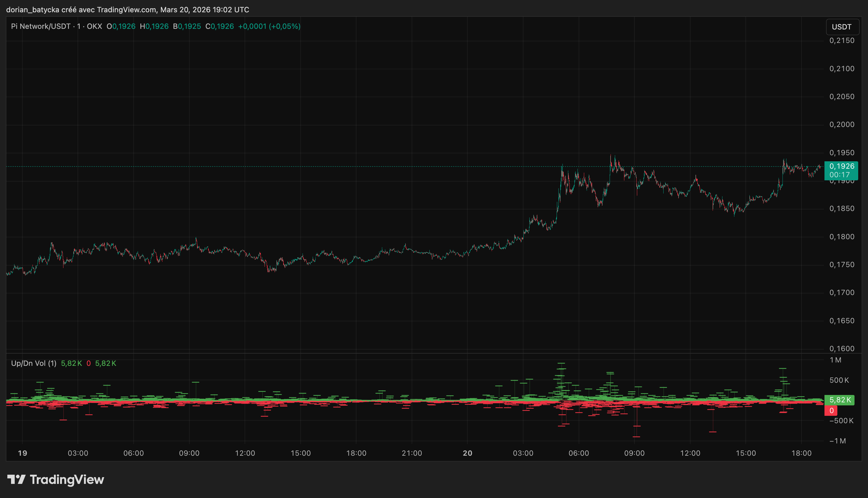
Task: Open the USDT currency selector
Action: tap(842, 27)
